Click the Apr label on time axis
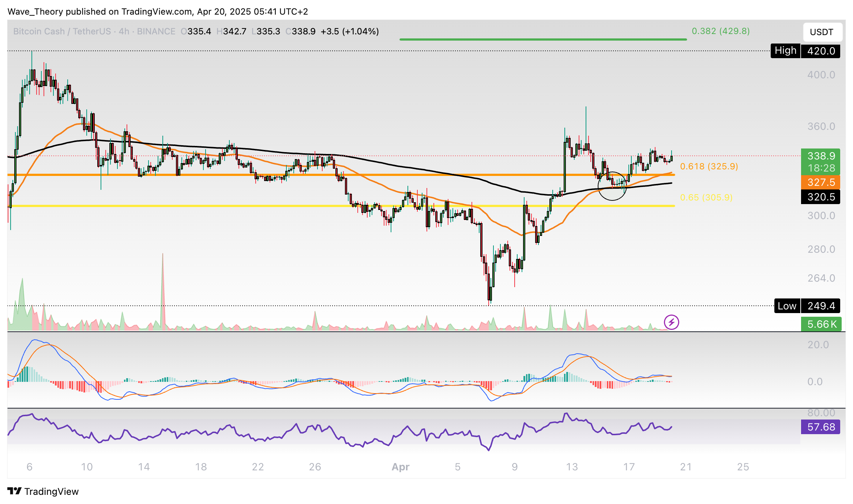853x504 pixels. pos(400,467)
